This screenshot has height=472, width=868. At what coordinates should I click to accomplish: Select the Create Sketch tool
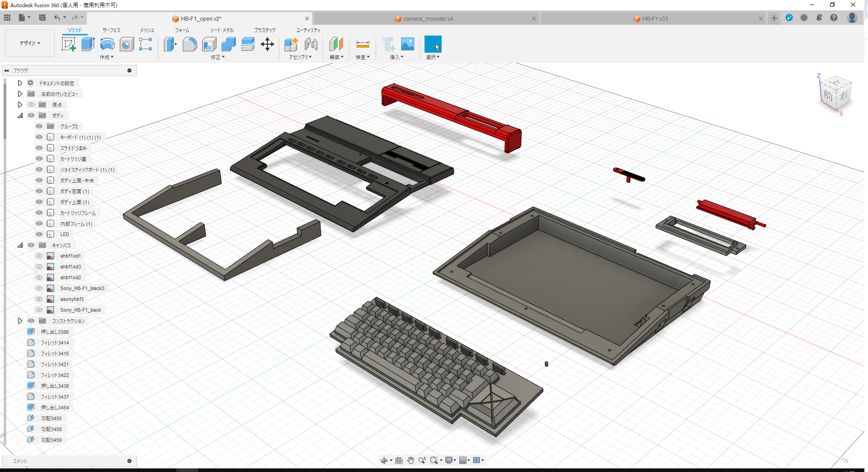(68, 44)
